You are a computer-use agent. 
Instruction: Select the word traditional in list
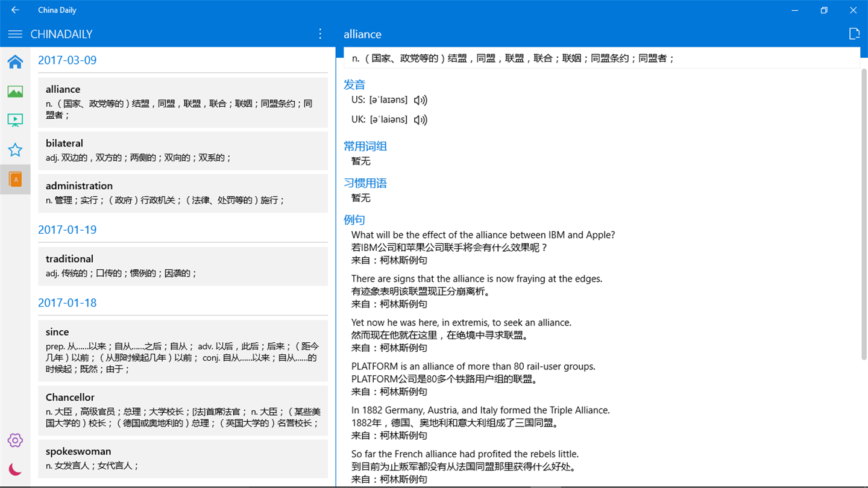click(x=183, y=266)
